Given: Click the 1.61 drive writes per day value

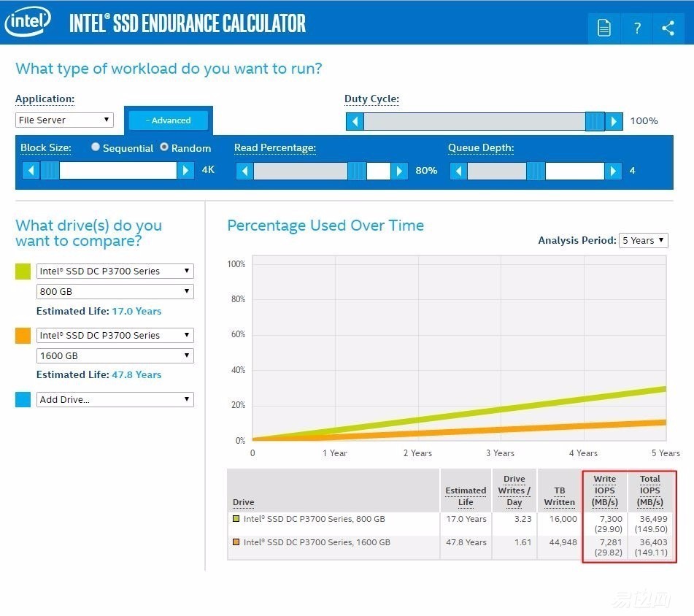Looking at the screenshot, I should [523, 542].
